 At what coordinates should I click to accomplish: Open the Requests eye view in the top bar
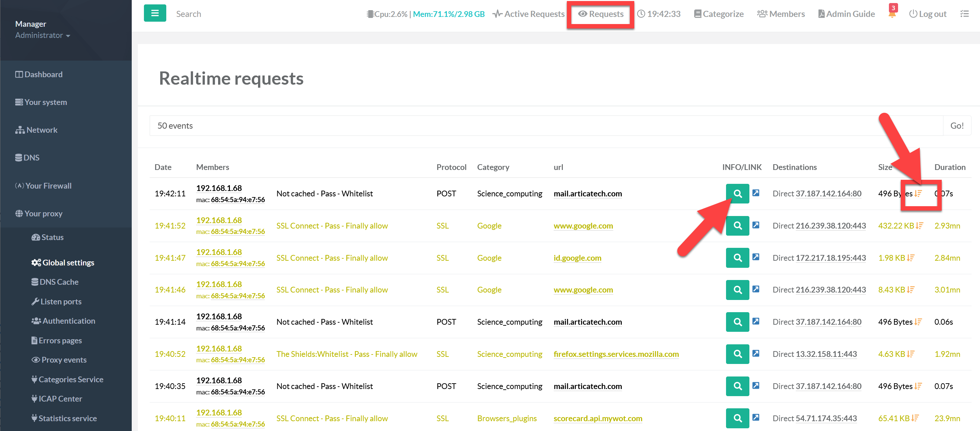pos(601,14)
